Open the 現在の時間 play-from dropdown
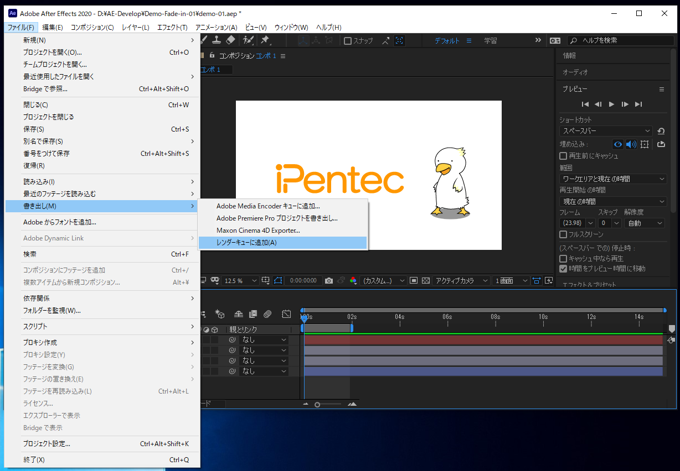 pyautogui.click(x=613, y=201)
